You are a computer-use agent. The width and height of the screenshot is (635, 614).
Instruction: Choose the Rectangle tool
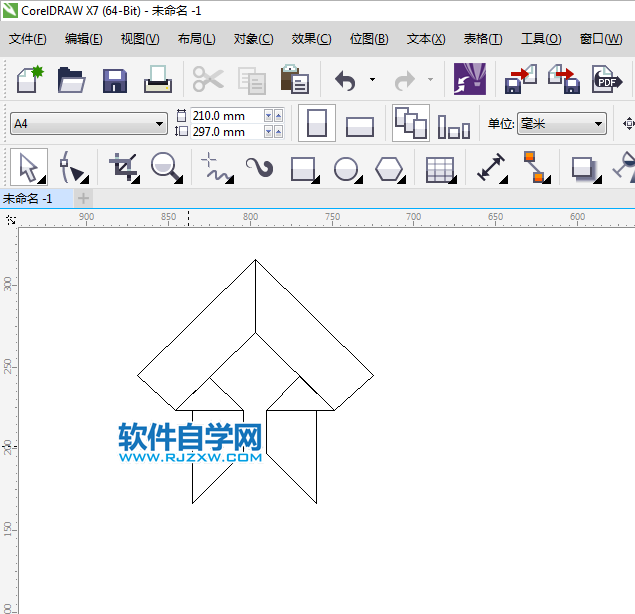(x=303, y=168)
